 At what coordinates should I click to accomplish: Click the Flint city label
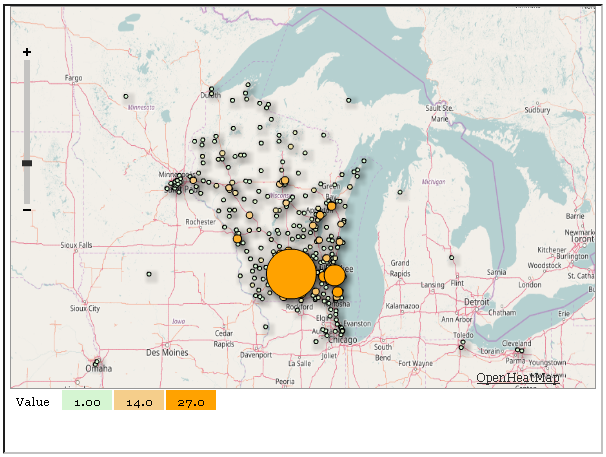coord(457,283)
